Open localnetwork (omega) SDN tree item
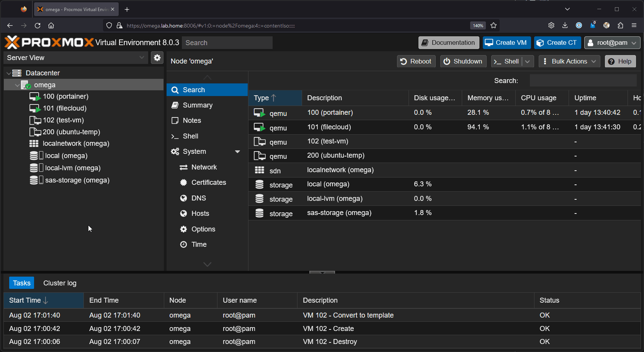The image size is (644, 352). coord(76,143)
